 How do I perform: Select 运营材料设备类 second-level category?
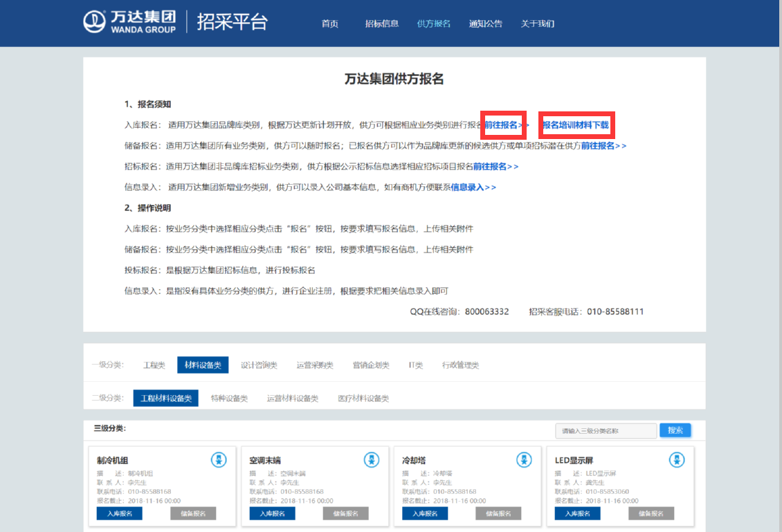(x=292, y=398)
